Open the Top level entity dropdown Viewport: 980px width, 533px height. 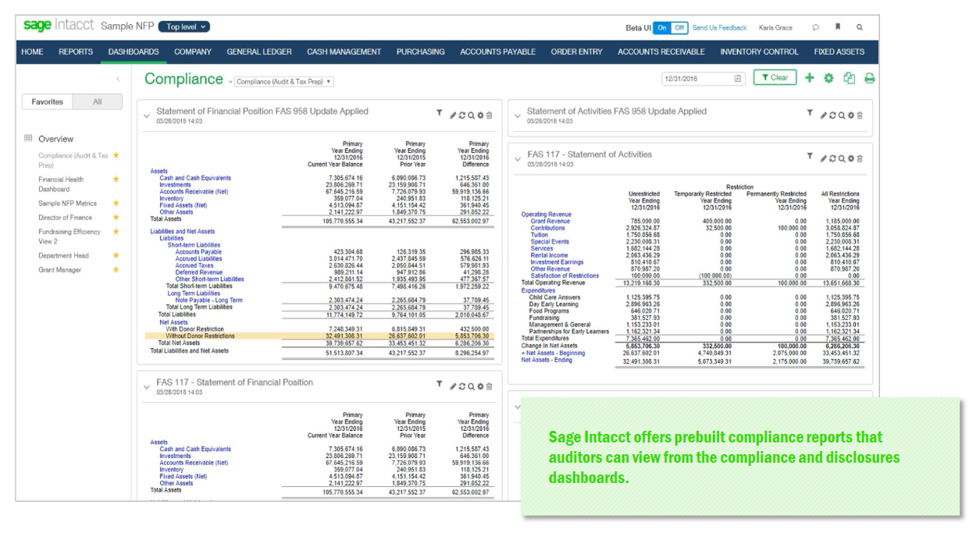(x=184, y=27)
